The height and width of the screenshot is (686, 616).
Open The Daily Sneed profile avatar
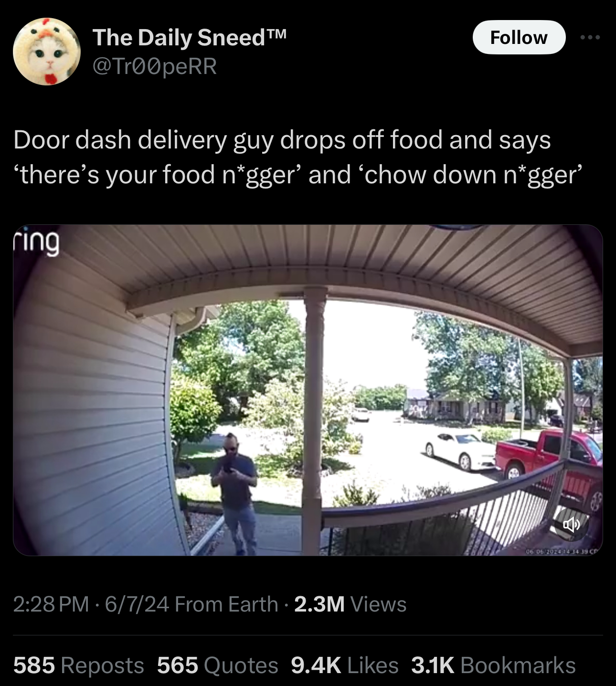(47, 52)
